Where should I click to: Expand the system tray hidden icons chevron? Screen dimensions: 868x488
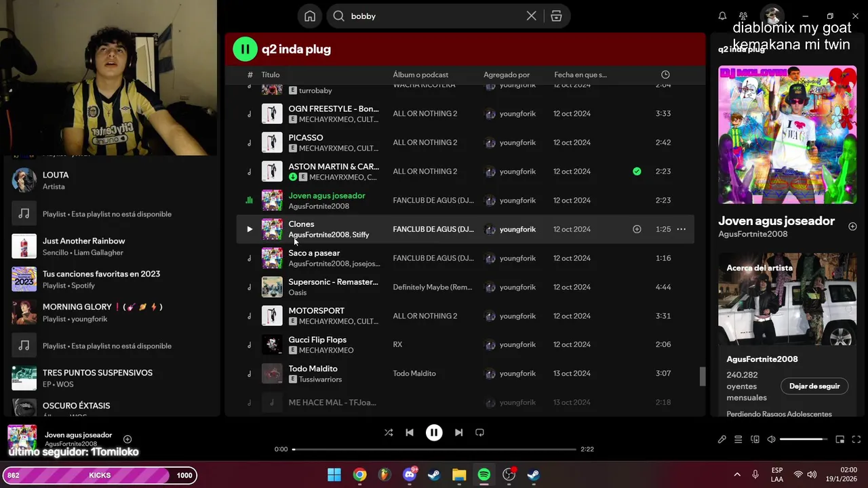[737, 475]
